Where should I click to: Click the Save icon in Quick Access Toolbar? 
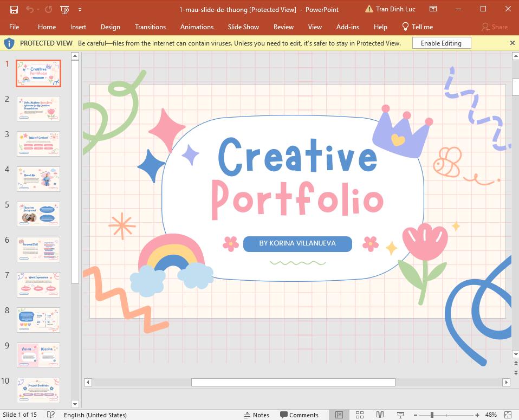coord(13,9)
